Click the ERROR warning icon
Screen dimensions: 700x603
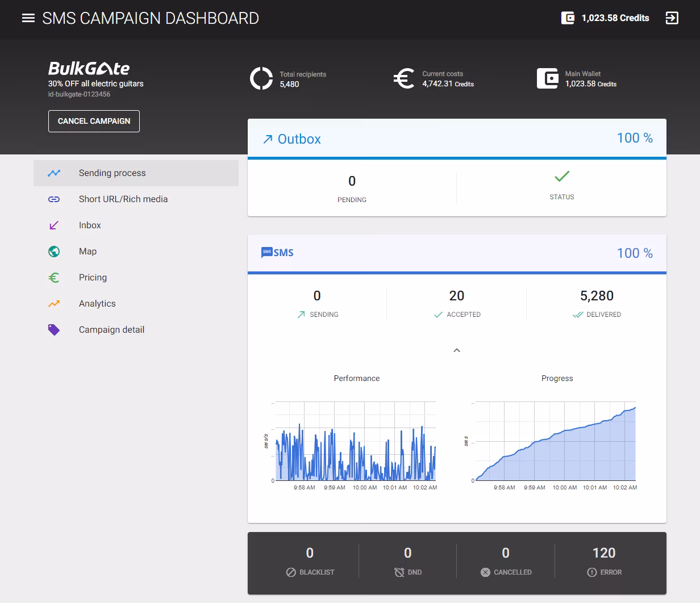click(591, 572)
